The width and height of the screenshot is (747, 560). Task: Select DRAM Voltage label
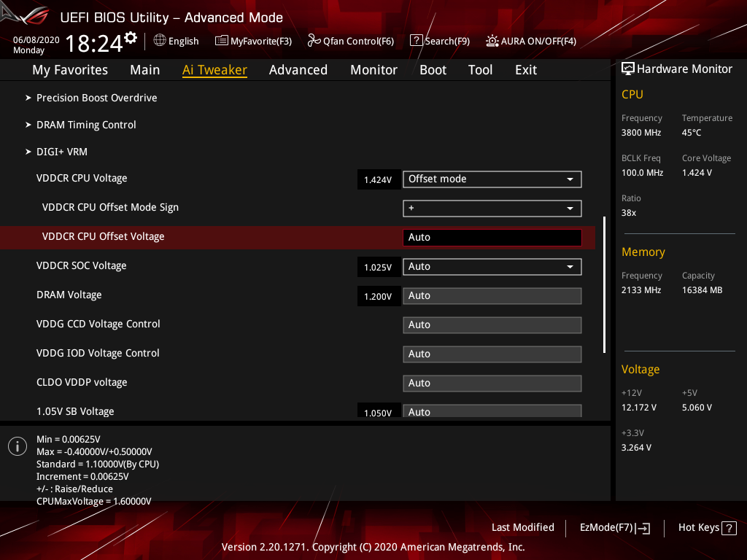point(69,295)
